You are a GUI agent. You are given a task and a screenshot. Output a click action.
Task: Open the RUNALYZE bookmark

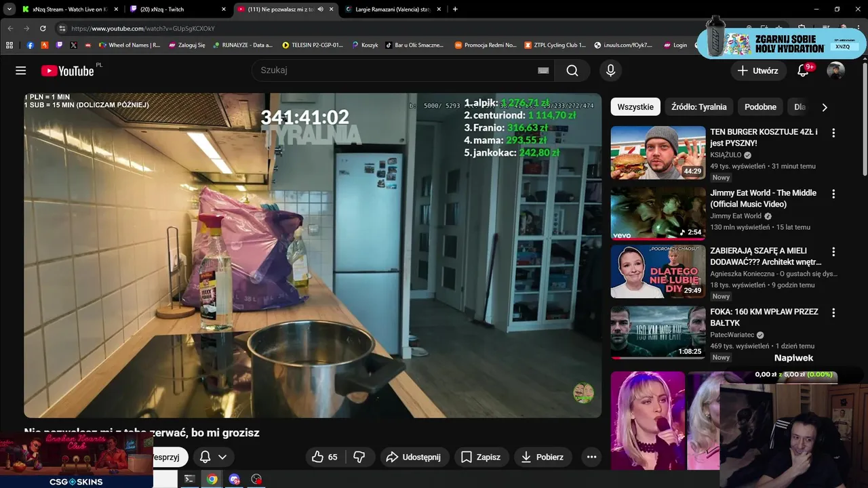tap(243, 45)
